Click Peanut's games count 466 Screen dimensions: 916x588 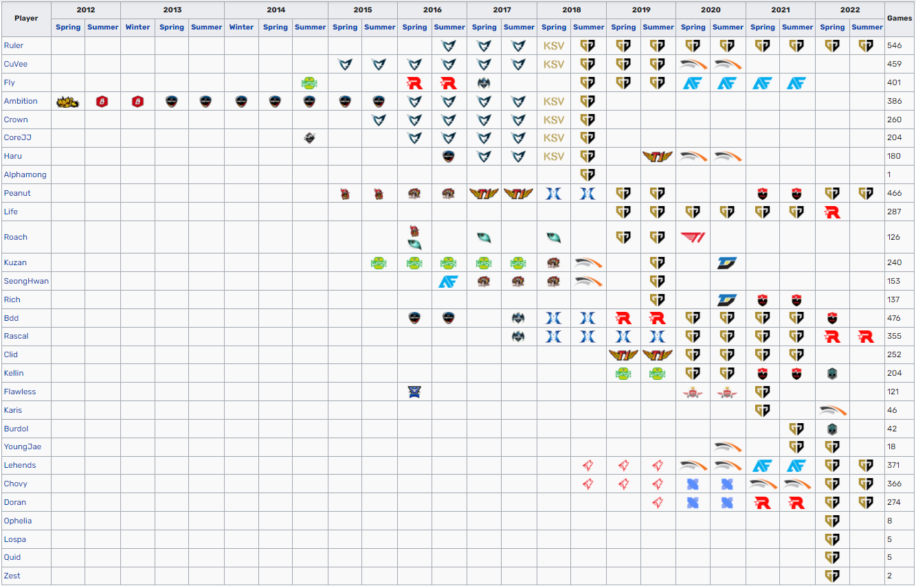894,194
